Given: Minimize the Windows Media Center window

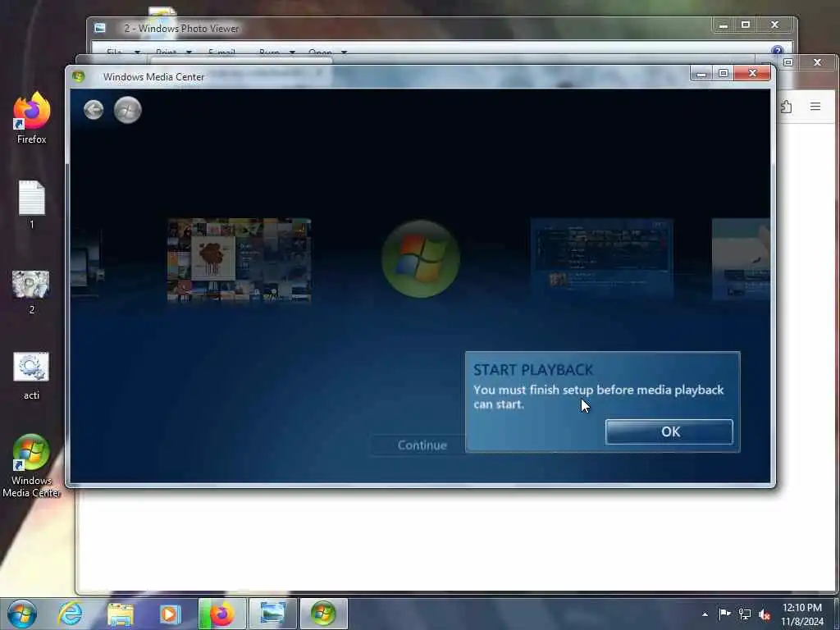Looking at the screenshot, I should [701, 73].
